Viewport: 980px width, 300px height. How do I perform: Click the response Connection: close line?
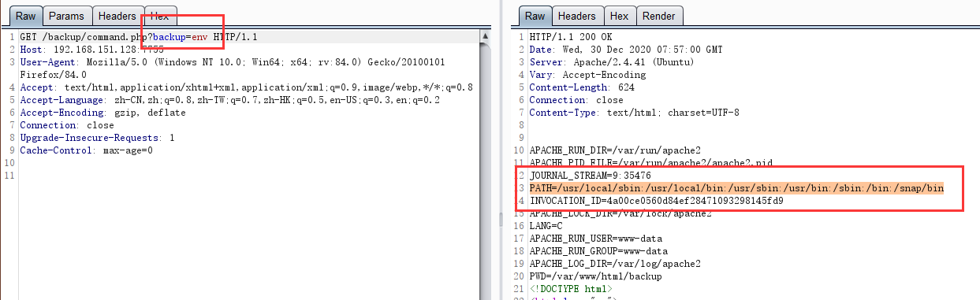coord(576,100)
